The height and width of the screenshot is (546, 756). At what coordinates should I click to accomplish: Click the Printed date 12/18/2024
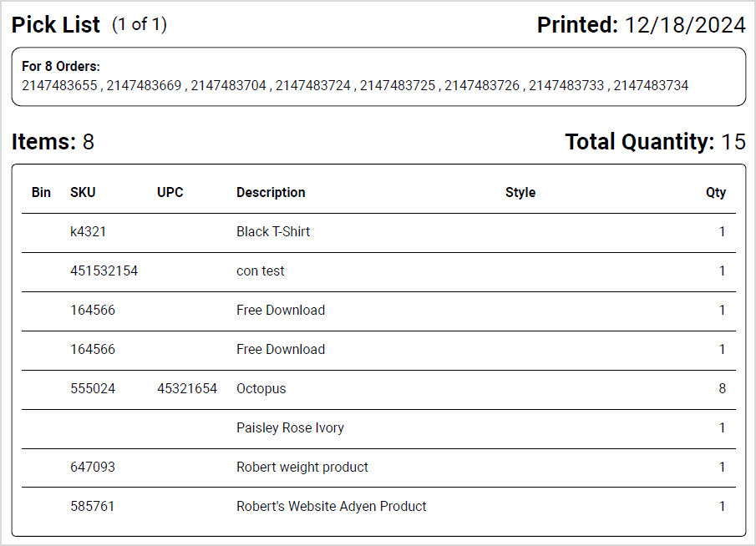(x=685, y=24)
